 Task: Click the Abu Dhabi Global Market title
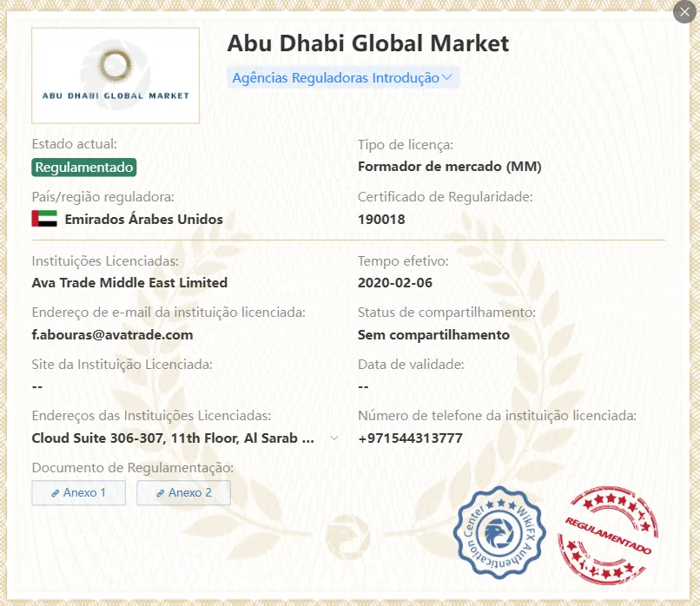tap(368, 43)
